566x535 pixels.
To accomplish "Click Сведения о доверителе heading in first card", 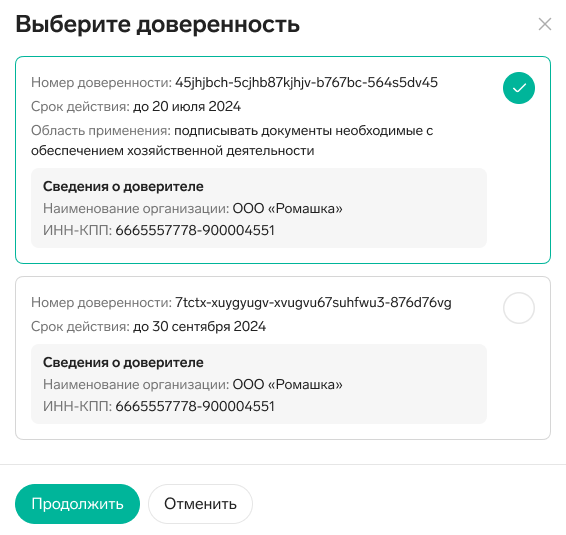I will point(123,187).
